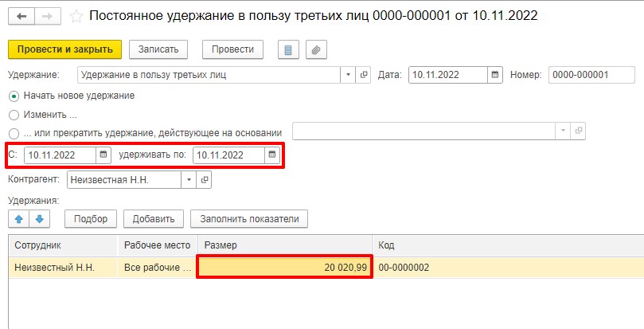Open the document movements report icon
Screen dimensions: 644x329
pos(288,49)
